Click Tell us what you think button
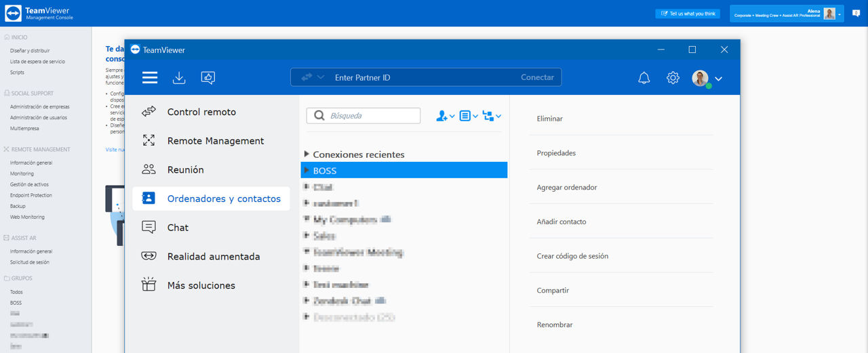This screenshot has width=868, height=353. (688, 14)
